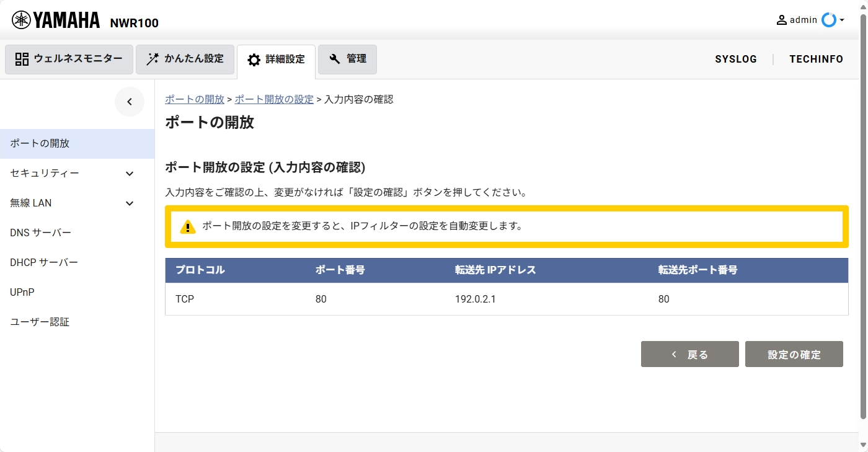This screenshot has width=868, height=452.
Task: Switch to the かんたん設定 tab
Action: [185, 59]
